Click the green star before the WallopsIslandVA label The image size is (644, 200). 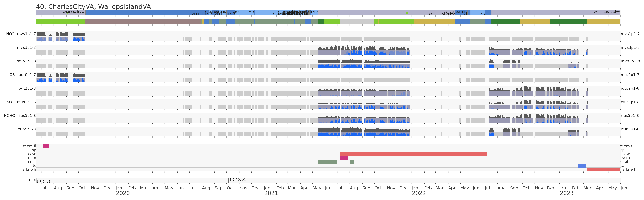click(407, 13)
